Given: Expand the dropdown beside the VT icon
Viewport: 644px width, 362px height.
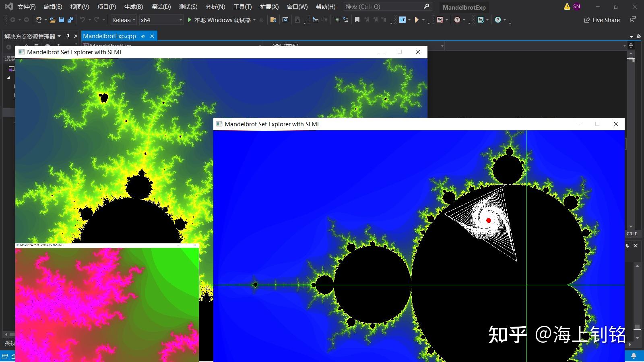Looking at the screenshot, I should point(409,20).
